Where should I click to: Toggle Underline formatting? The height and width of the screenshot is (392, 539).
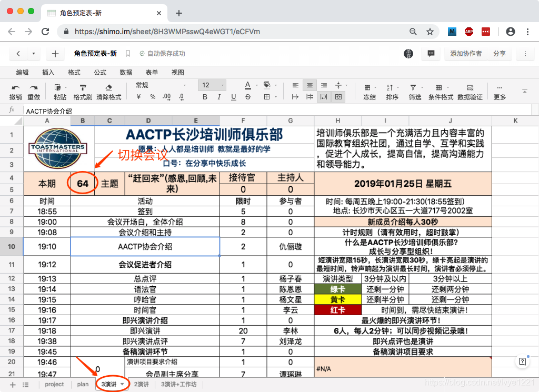tap(233, 97)
